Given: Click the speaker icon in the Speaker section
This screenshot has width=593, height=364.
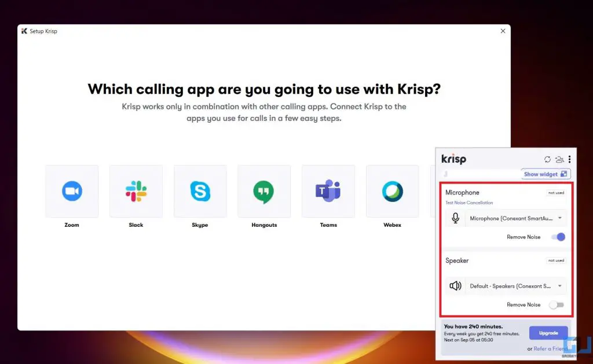Looking at the screenshot, I should coord(456,285).
